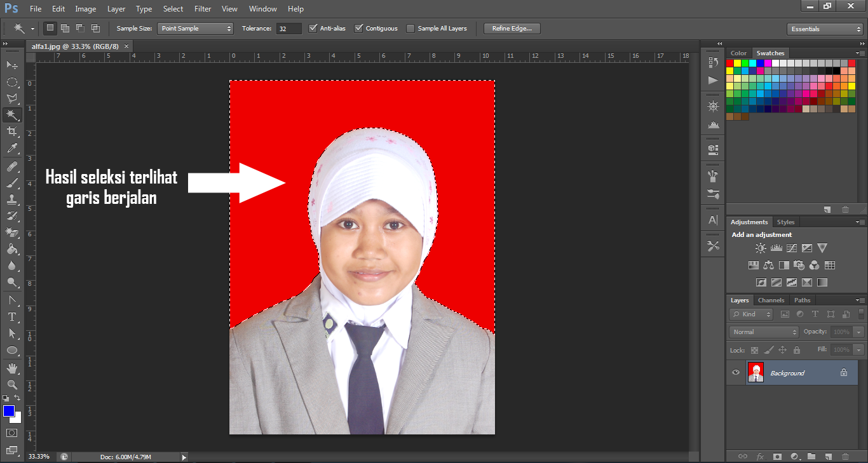
Task: Pick a red swatch from the Swatches panel
Action: (x=733, y=62)
